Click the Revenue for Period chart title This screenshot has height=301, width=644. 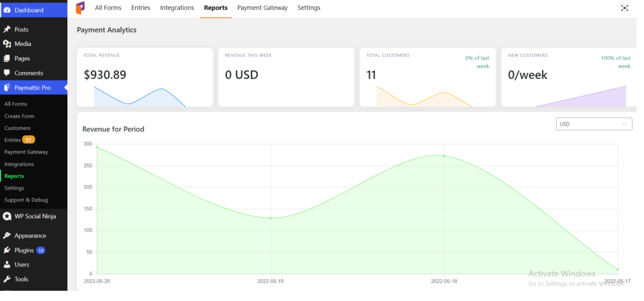(113, 129)
